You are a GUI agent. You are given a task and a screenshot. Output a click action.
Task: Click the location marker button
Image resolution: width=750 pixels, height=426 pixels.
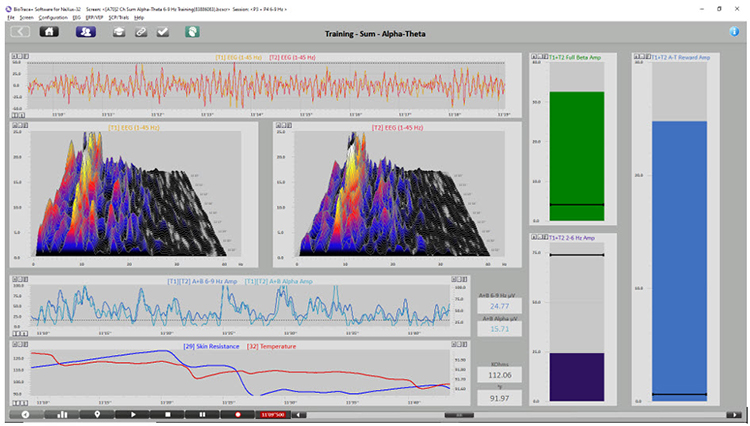pyautogui.click(x=97, y=413)
